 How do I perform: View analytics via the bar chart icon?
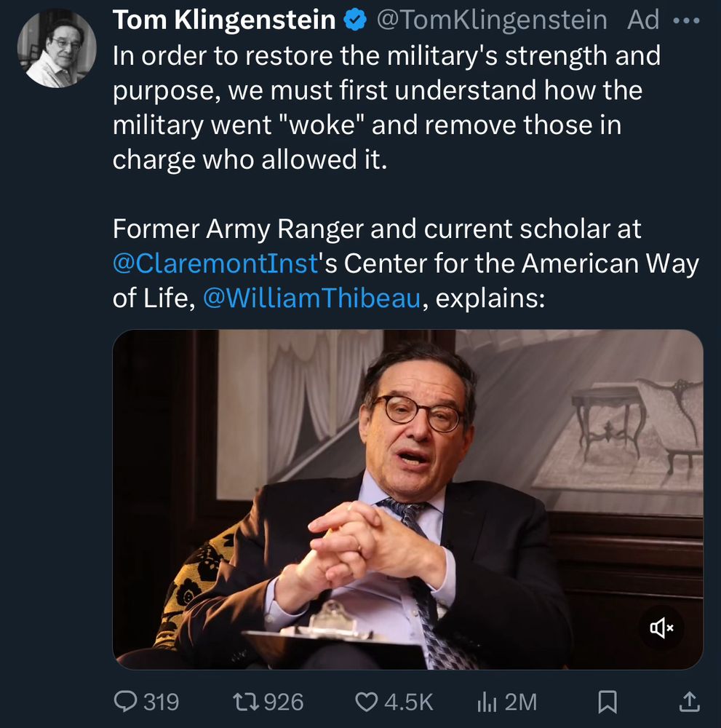coord(485,701)
